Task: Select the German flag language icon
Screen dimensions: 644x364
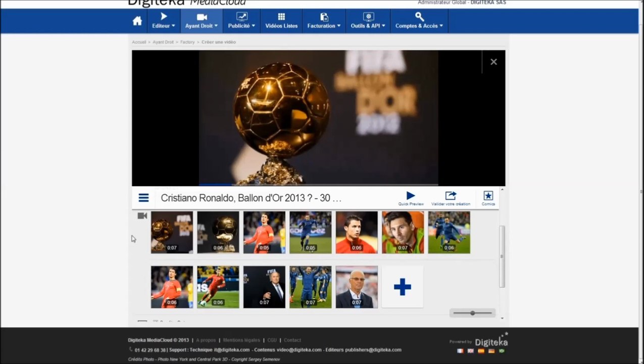Action: tap(491, 351)
